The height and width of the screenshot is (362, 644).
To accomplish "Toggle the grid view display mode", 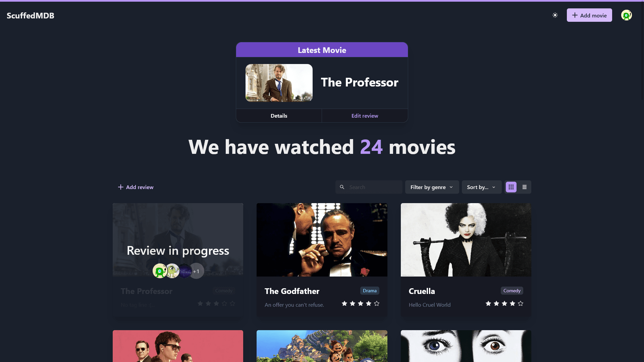I will coord(511,187).
